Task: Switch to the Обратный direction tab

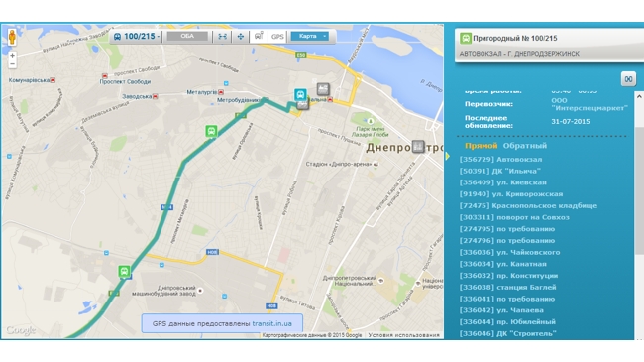Action: click(x=524, y=146)
